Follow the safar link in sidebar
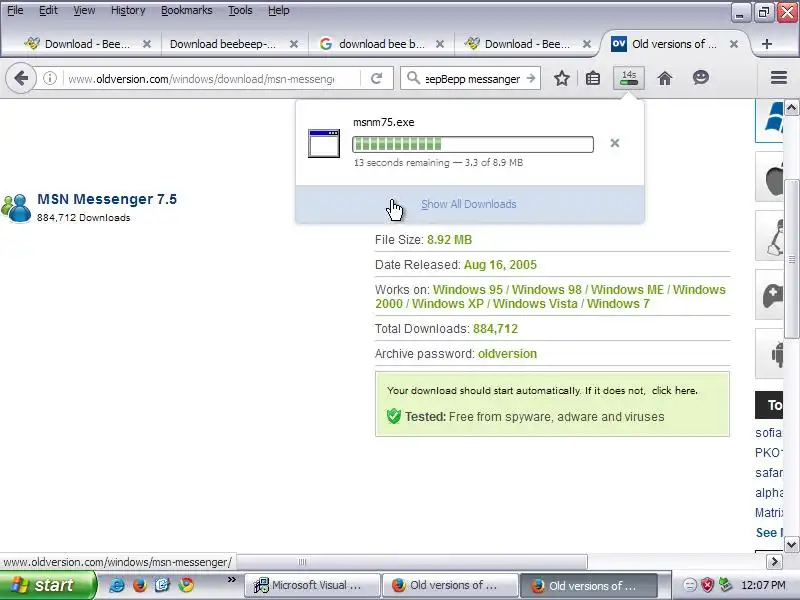 (x=769, y=473)
